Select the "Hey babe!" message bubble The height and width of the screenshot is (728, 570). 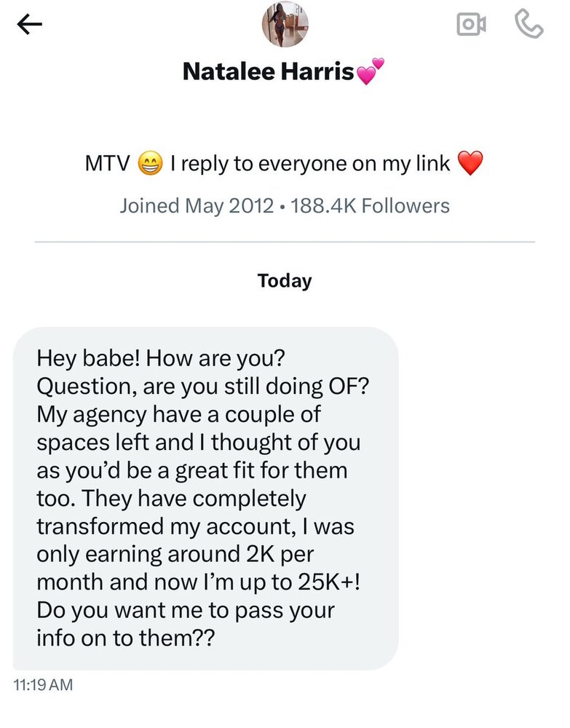pyautogui.click(x=206, y=498)
